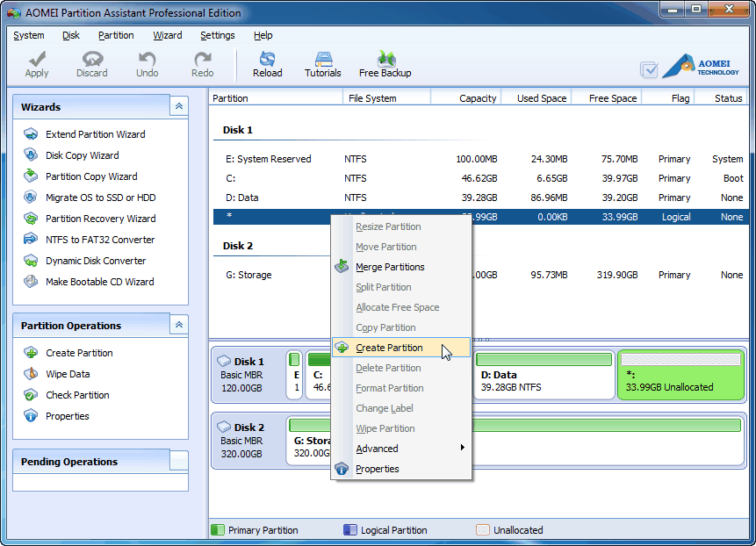
Task: Sort by the File System column header
Action: click(386, 97)
